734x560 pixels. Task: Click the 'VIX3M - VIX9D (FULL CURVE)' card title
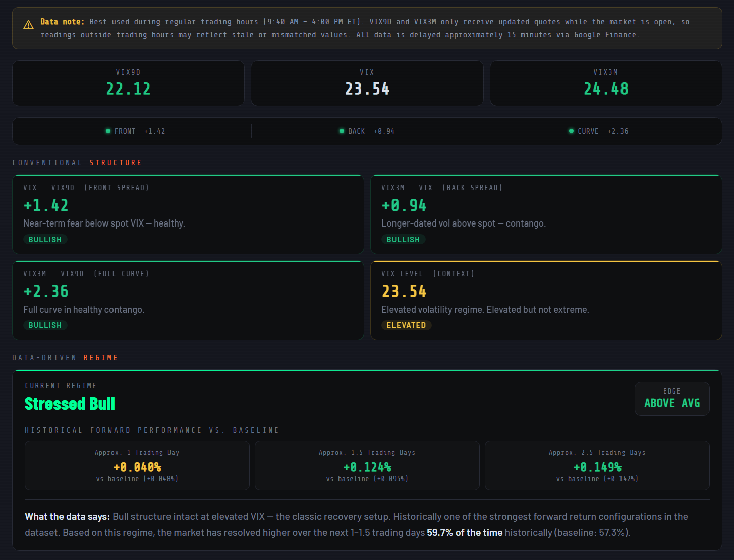86,274
